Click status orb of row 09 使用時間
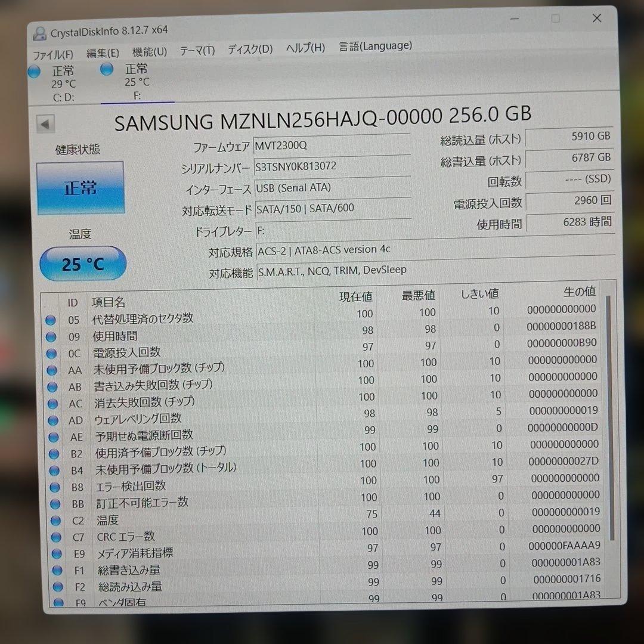The height and width of the screenshot is (644, 644). point(51,337)
